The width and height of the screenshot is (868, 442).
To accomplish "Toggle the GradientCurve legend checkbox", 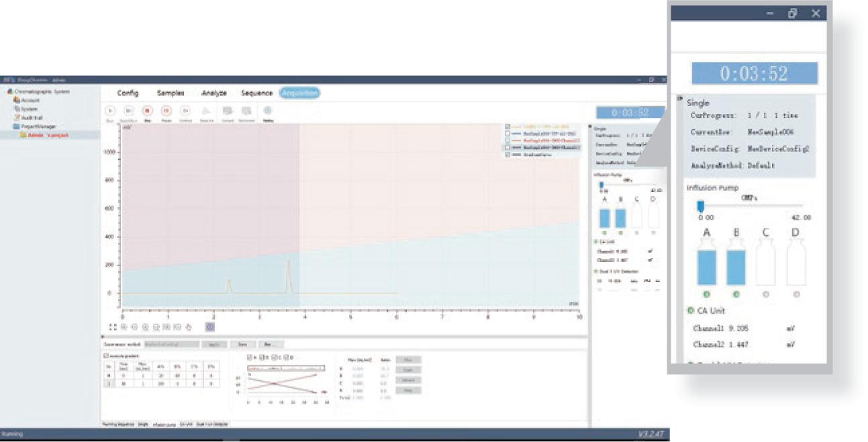I will tap(508, 154).
